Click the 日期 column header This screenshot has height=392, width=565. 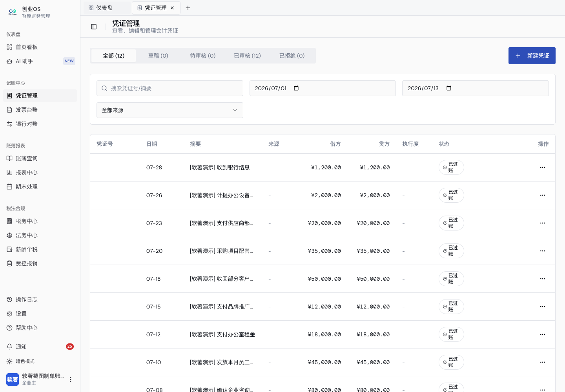coord(152,144)
